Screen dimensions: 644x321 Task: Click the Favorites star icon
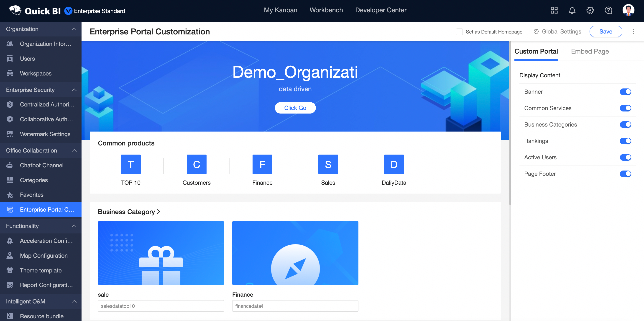[10, 195]
